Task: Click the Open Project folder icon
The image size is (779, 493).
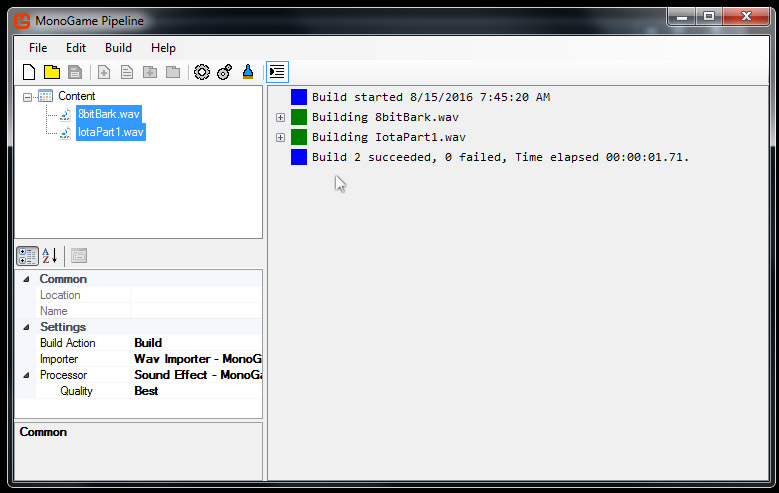Action: [51, 72]
